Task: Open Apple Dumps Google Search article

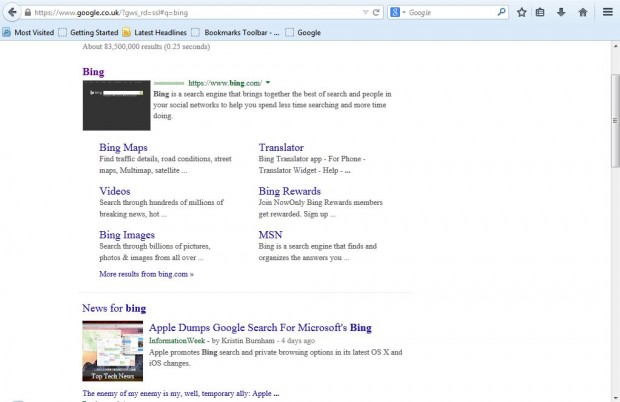Action: coord(260,328)
